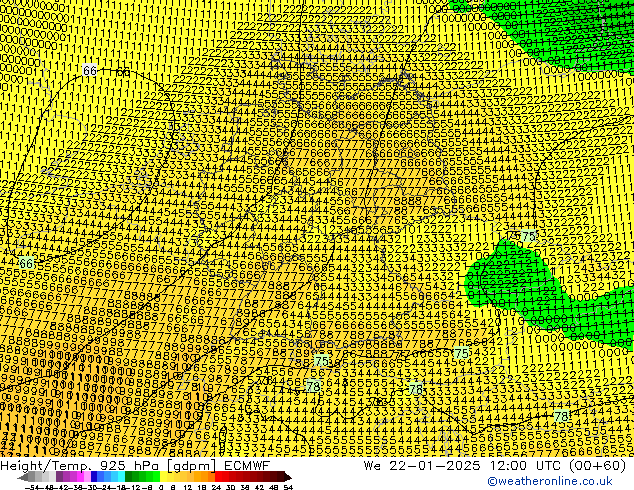This screenshot has width=634, height=490.
Task: Click the date "We 22-01-2025 12:00 UTC (00+60)"
Action: tap(495, 465)
